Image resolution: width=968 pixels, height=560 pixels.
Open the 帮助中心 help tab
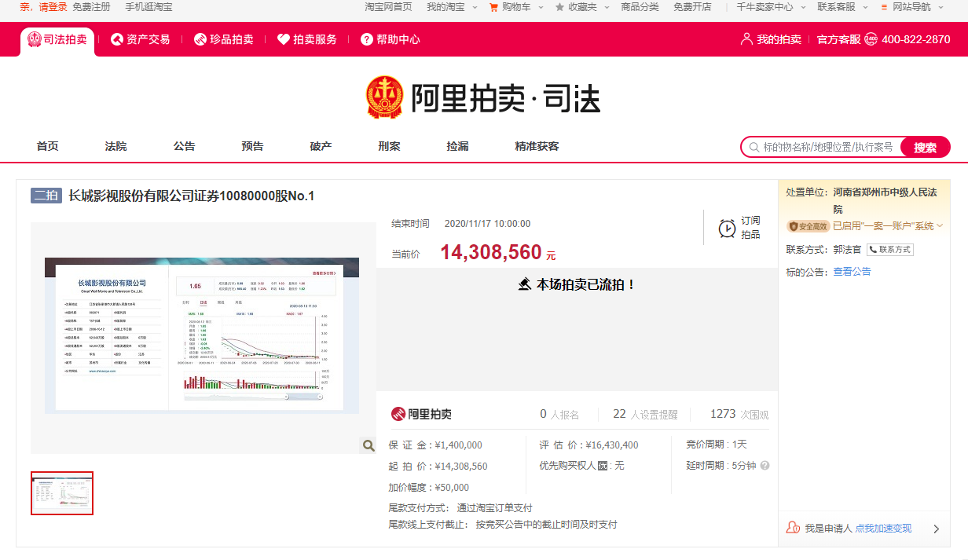[390, 39]
